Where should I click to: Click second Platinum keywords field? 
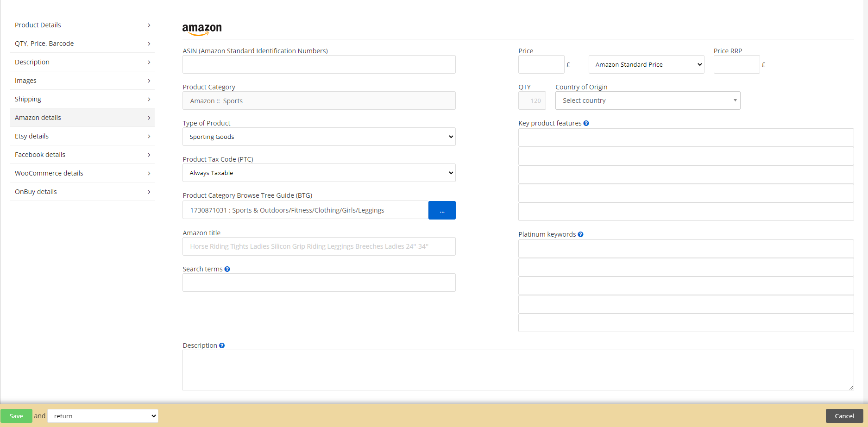coord(686,267)
